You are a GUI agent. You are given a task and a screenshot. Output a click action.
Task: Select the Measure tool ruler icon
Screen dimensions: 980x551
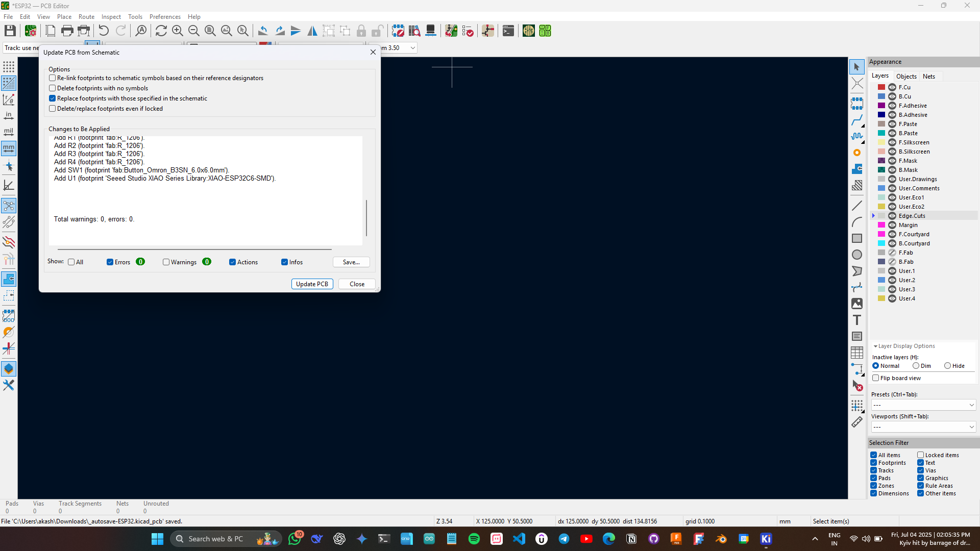(x=857, y=422)
